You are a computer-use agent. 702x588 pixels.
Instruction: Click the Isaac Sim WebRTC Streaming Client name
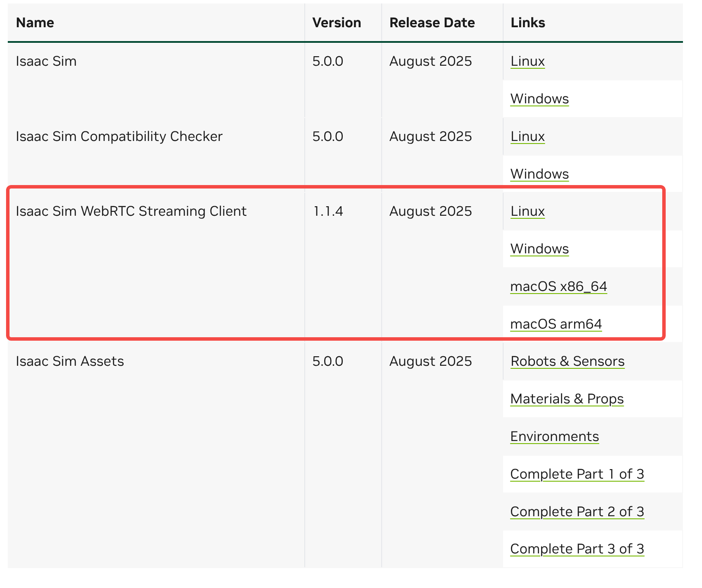point(131,211)
